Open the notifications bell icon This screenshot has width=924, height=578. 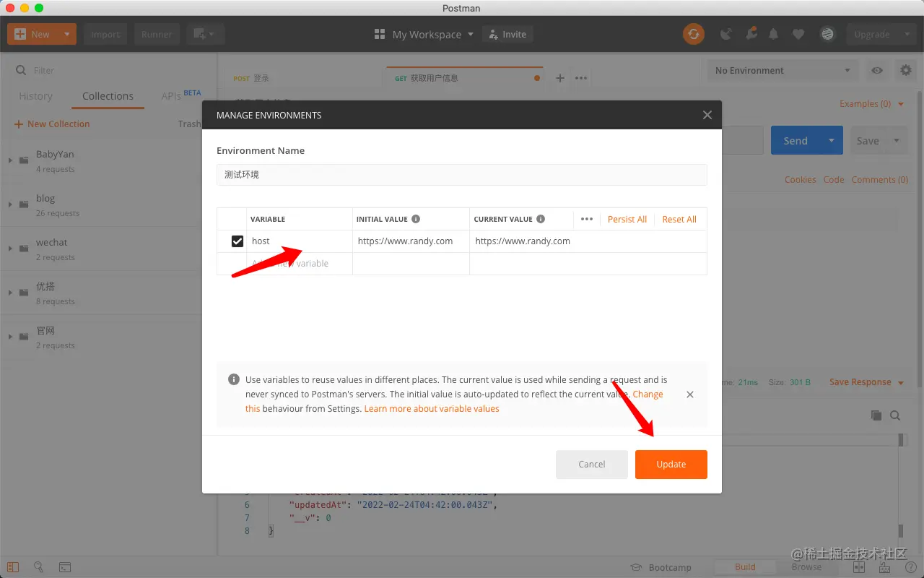pyautogui.click(x=774, y=34)
